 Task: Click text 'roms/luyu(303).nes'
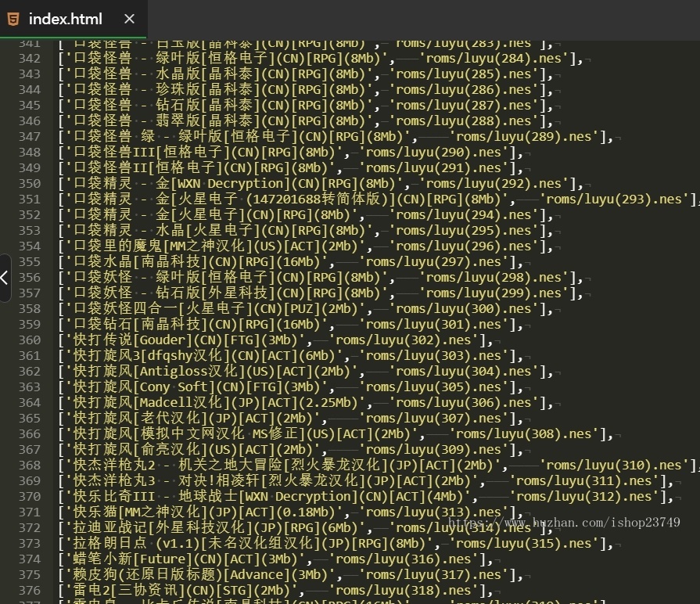coord(433,356)
